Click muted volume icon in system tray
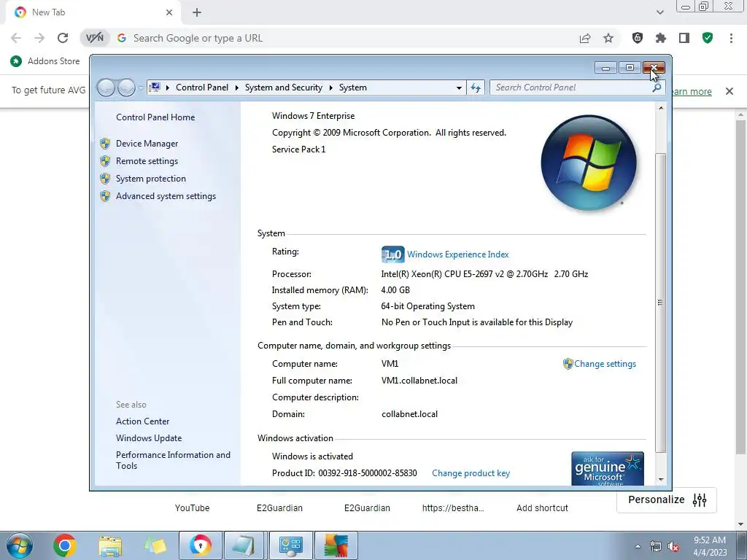747x560 pixels. tap(673, 547)
